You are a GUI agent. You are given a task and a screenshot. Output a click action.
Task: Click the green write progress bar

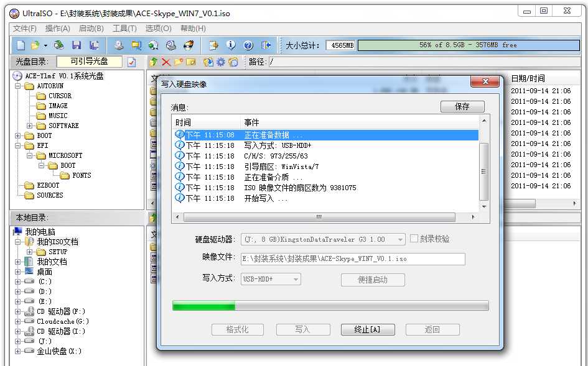pyautogui.click(x=330, y=306)
